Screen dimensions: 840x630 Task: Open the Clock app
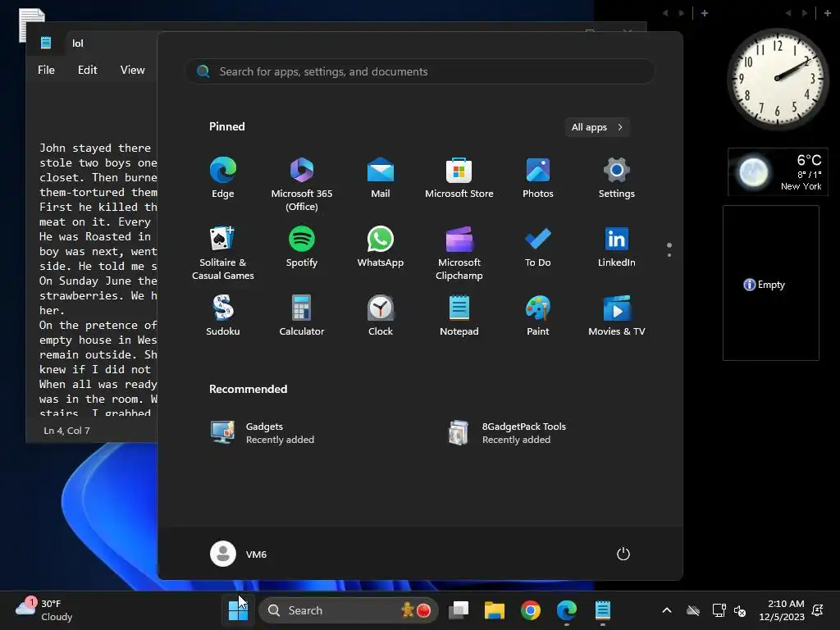[x=381, y=316]
